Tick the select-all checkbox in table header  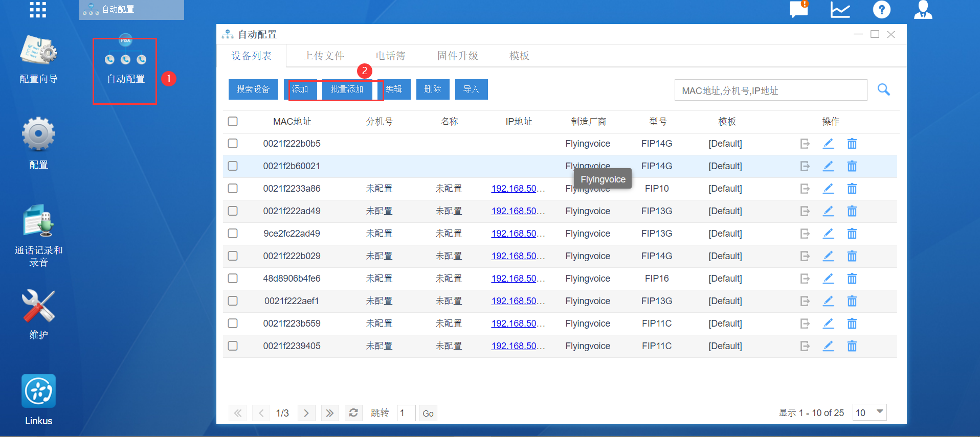(233, 121)
